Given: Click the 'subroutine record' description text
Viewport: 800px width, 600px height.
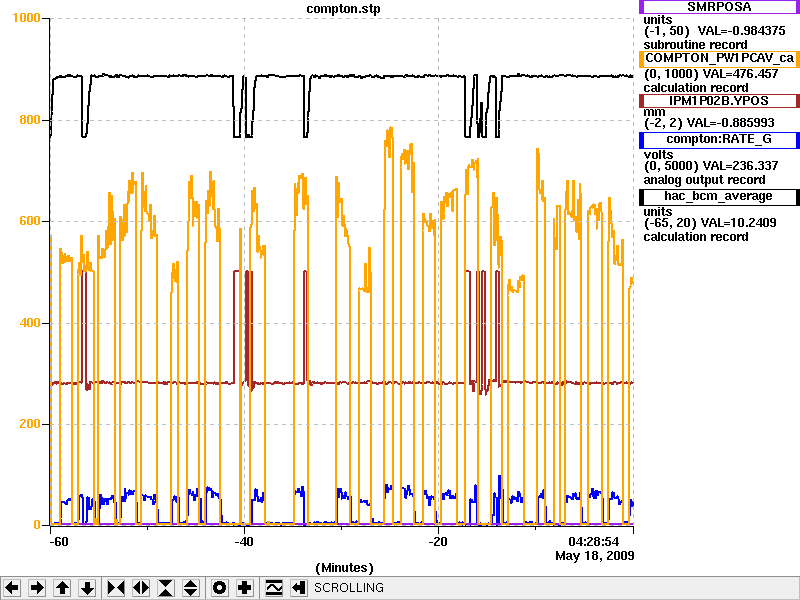Looking at the screenshot, I should pos(695,45).
